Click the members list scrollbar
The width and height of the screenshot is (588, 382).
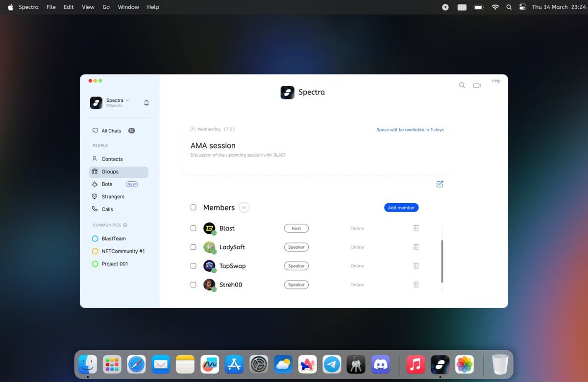[442, 261]
